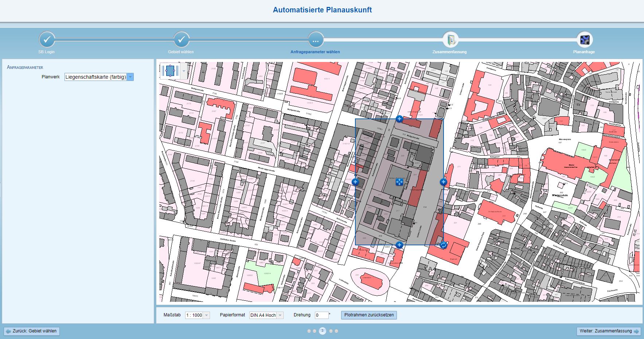Click the Anfrageparameter wählen step icon

pos(316,40)
